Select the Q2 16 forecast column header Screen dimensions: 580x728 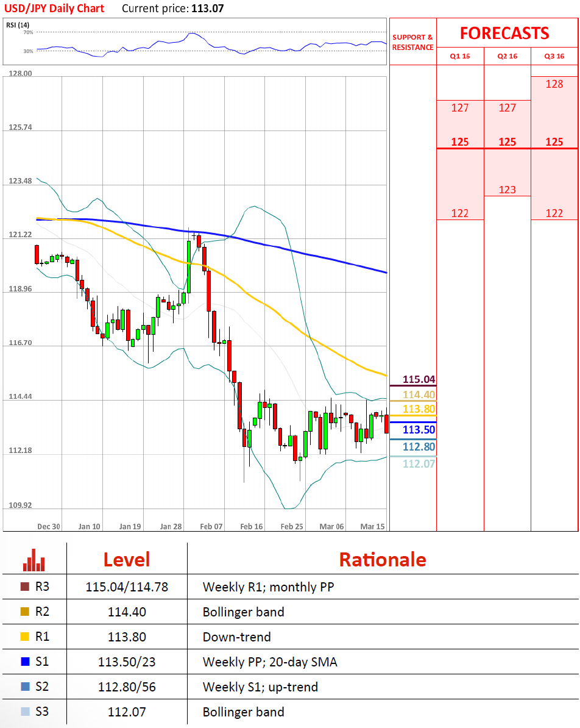(507, 56)
